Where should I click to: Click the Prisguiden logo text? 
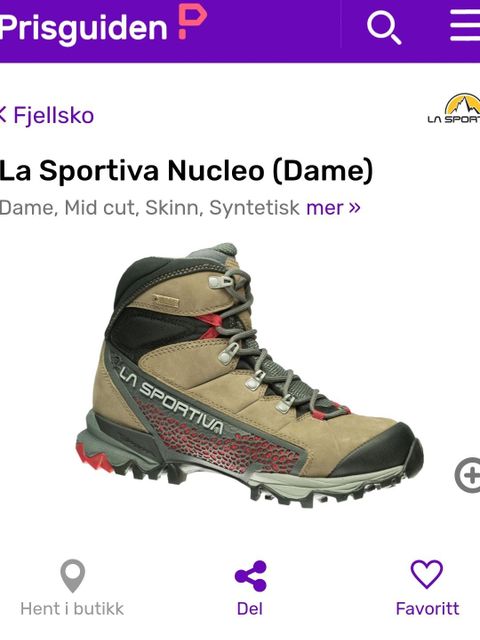[84, 27]
